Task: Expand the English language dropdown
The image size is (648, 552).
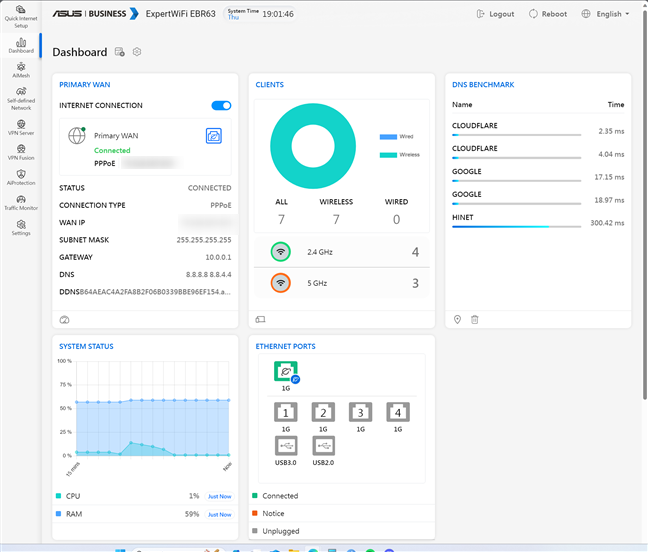Action: click(612, 15)
